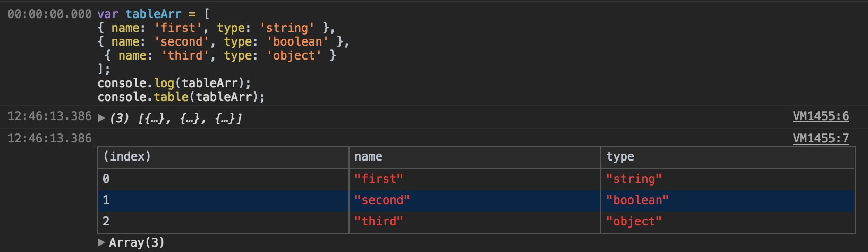The image size is (868, 252).
Task: Expand the logged (3) array triangle
Action: (101, 117)
